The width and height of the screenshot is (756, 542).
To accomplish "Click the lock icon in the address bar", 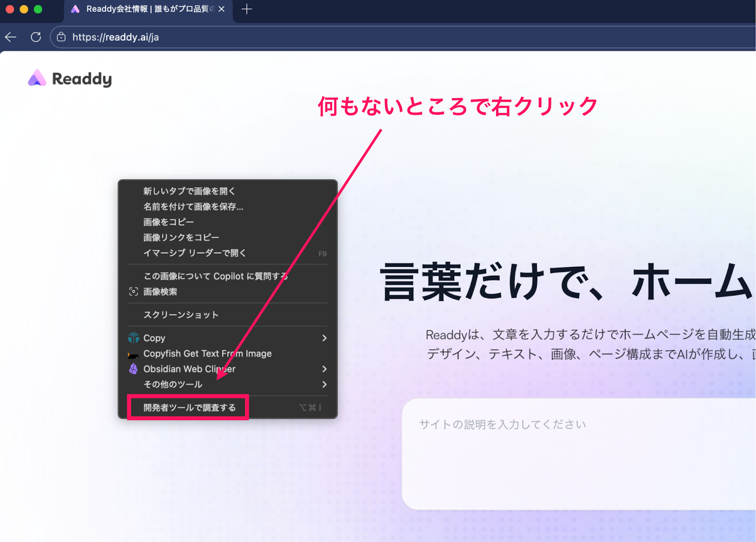I will point(61,37).
